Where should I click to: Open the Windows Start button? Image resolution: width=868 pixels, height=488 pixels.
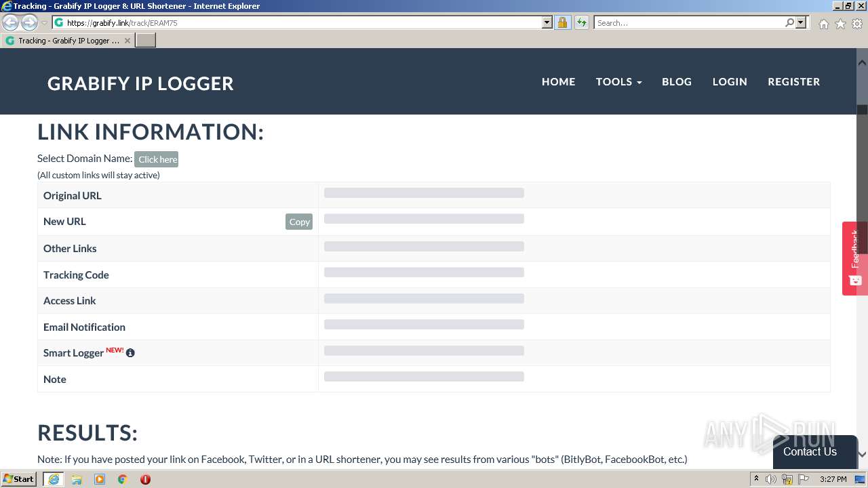click(19, 479)
